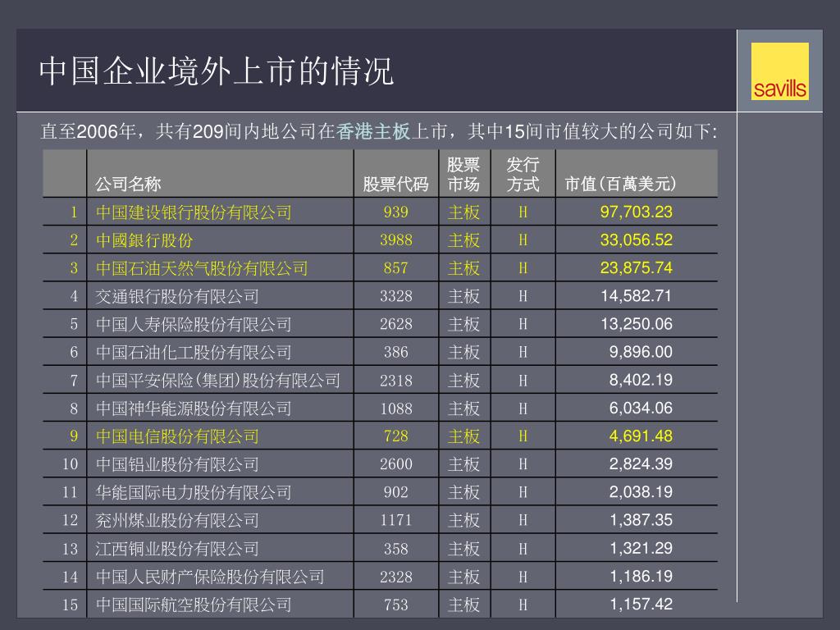This screenshot has width=840, height=630.
Task: Select 江西铜业股份有限公司
Action: [x=177, y=549]
